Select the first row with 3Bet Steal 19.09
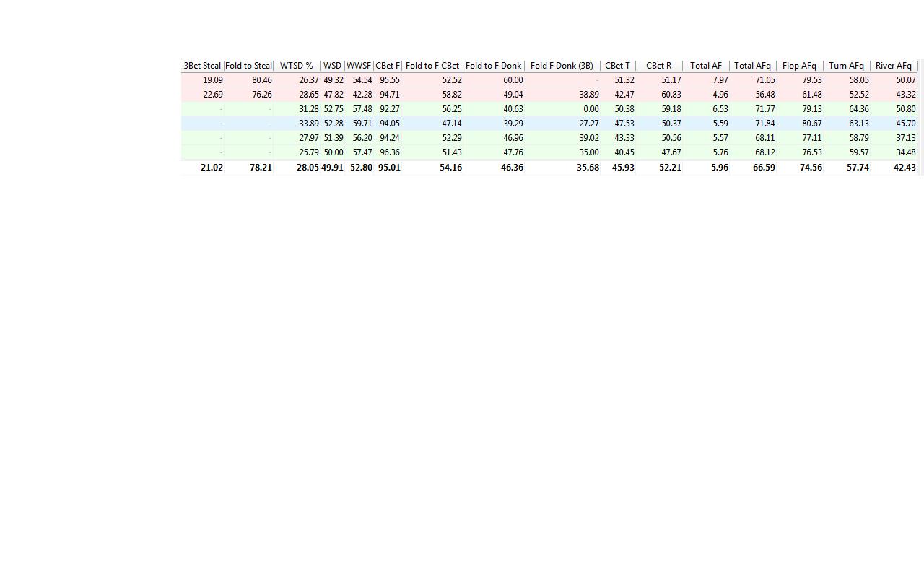This screenshot has width=924, height=578. click(549, 80)
